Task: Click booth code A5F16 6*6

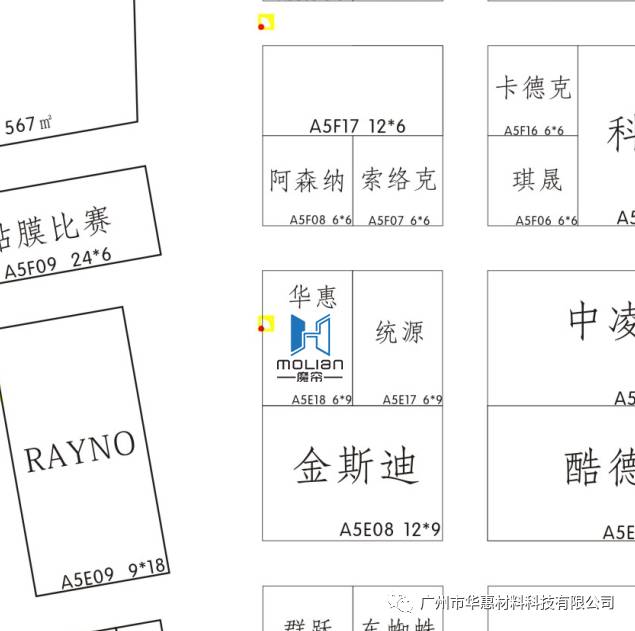Action: pyautogui.click(x=533, y=130)
